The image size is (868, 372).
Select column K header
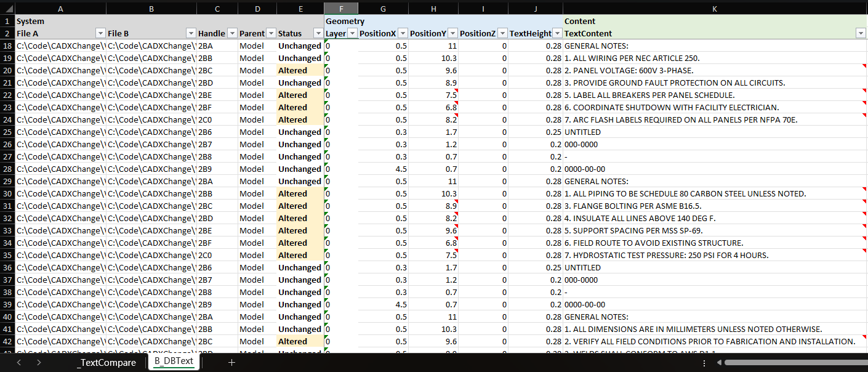(714, 9)
